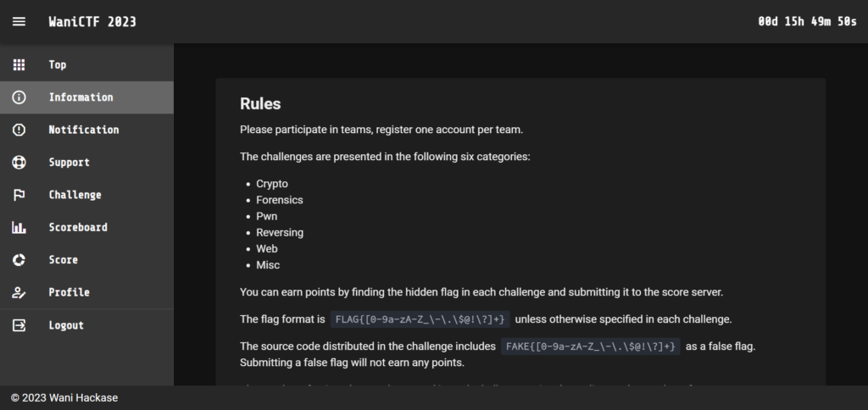The width and height of the screenshot is (868, 410).
Task: Go to the Support page
Action: pyautogui.click(x=69, y=163)
